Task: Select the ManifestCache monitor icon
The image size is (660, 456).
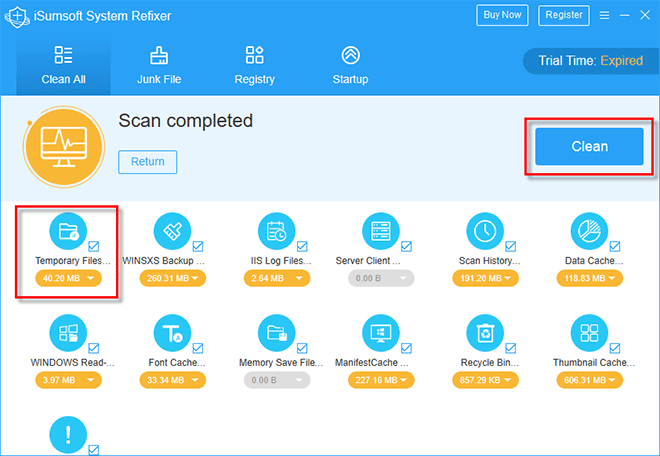Action: 381,333
